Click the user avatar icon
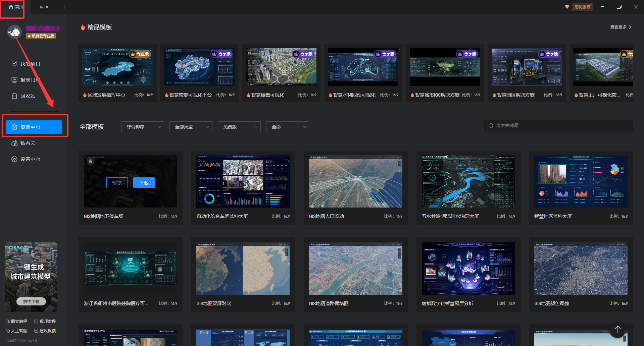644x346 pixels. click(14, 32)
